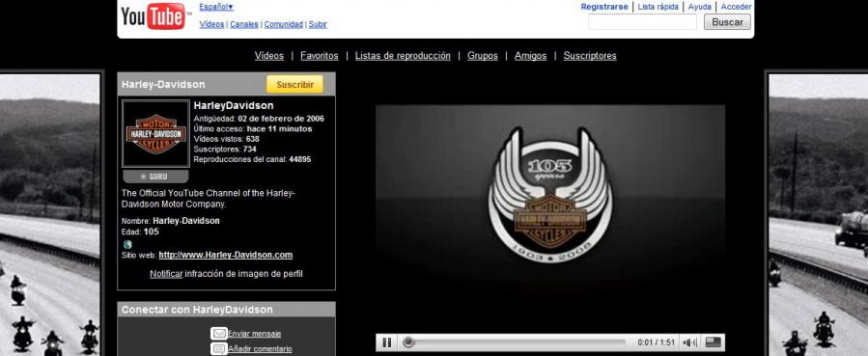Click the envelope icon beside Enviar mensaje
Viewport: 868px width, 356px height.
(219, 334)
